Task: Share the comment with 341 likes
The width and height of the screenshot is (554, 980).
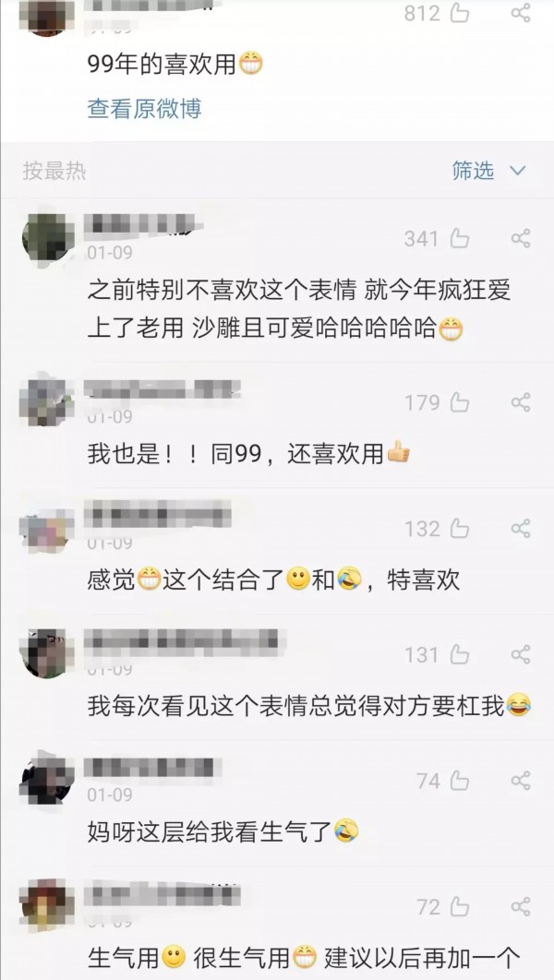Action: (521, 239)
